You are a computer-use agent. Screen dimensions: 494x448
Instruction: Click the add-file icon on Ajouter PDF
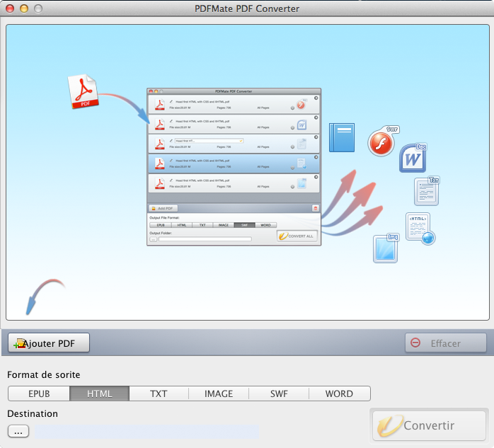(x=20, y=344)
